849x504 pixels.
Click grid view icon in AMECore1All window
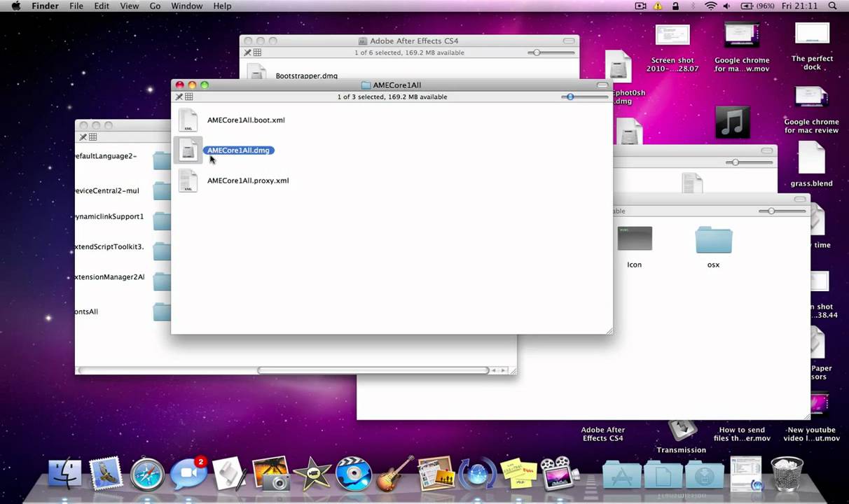click(x=188, y=97)
